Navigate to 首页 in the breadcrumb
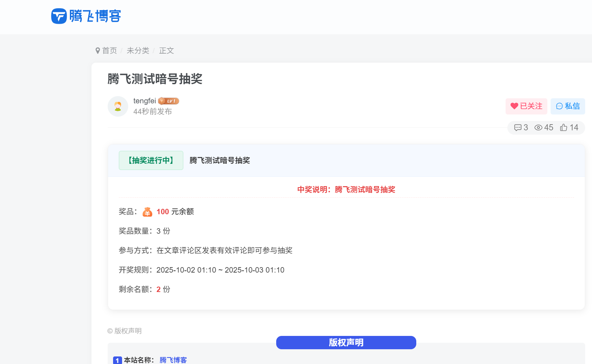Screen dimensions: 592x364 click(109, 50)
